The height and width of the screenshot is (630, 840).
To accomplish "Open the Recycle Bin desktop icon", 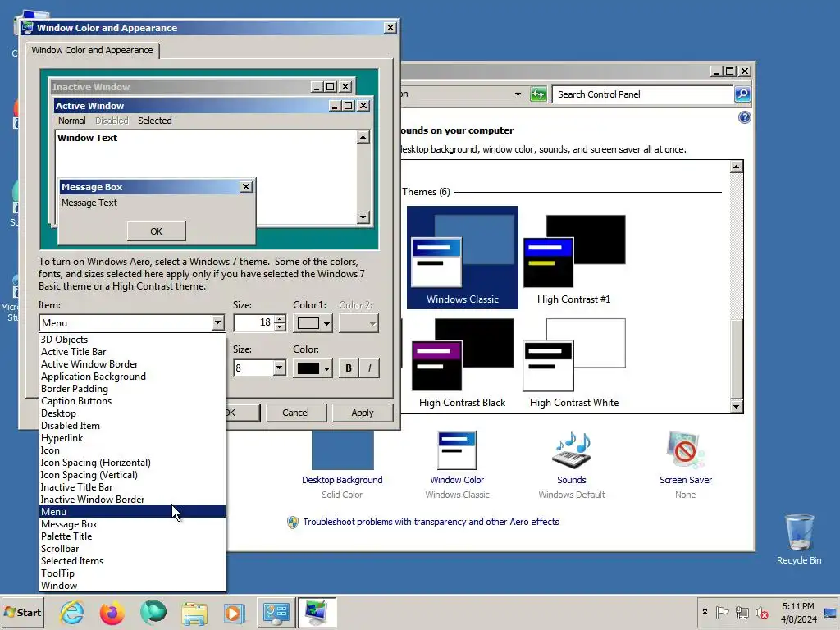I will (x=799, y=540).
